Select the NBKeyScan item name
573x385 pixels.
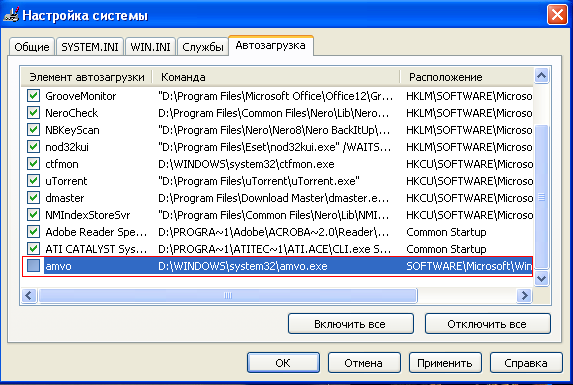coord(72,130)
